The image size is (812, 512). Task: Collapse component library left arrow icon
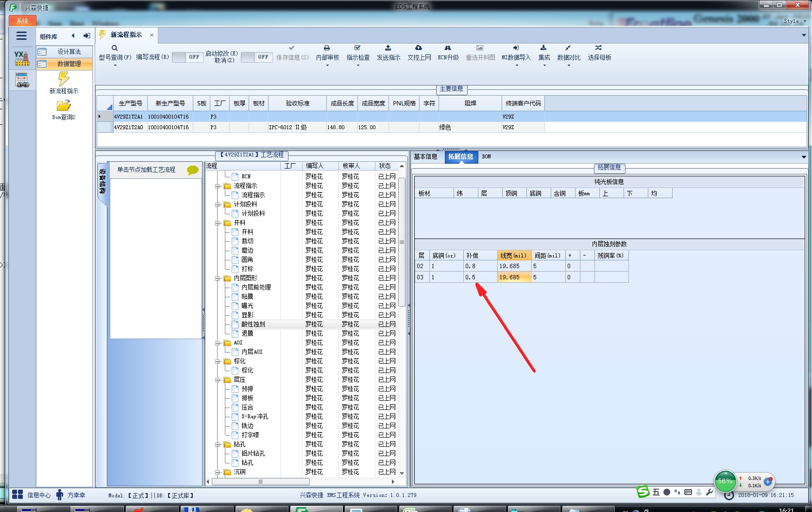[73, 35]
